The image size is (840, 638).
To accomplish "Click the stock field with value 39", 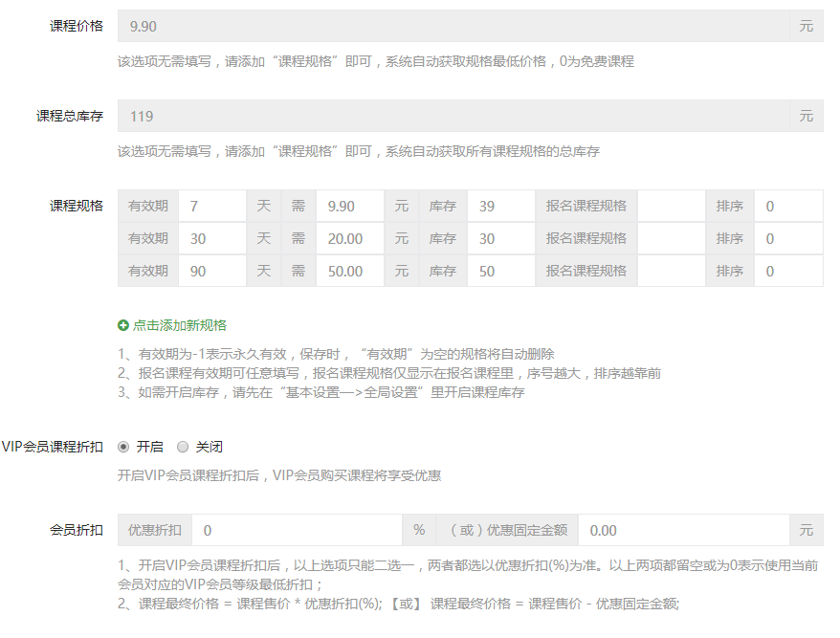I will pos(501,206).
